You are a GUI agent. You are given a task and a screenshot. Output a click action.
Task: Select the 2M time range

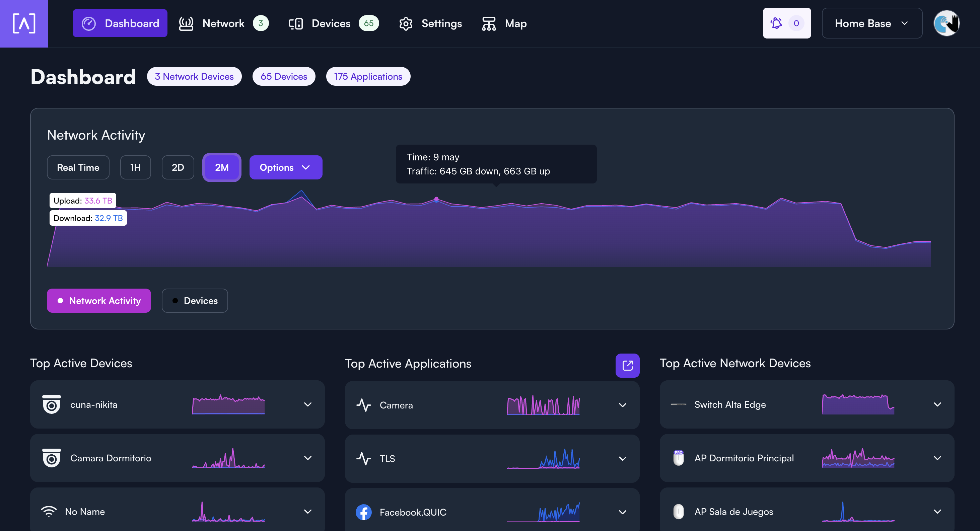point(222,167)
